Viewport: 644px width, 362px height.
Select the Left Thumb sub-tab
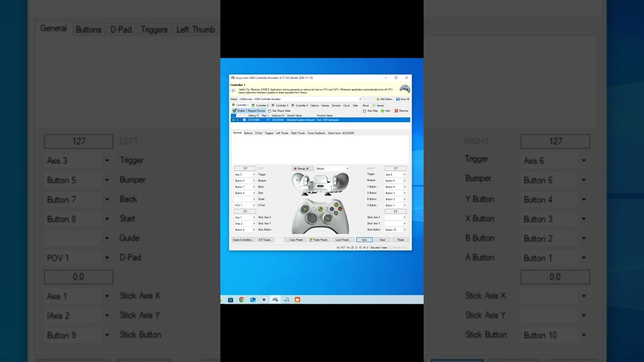(x=282, y=133)
